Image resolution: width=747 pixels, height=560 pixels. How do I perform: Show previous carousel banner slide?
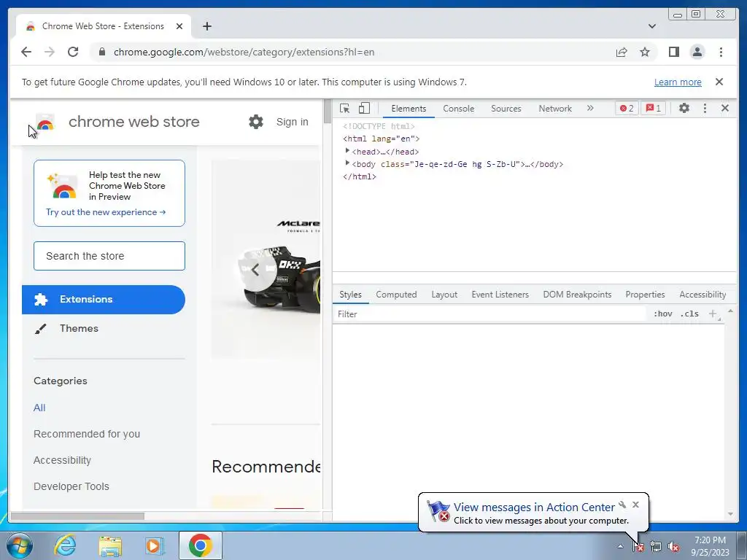(255, 270)
